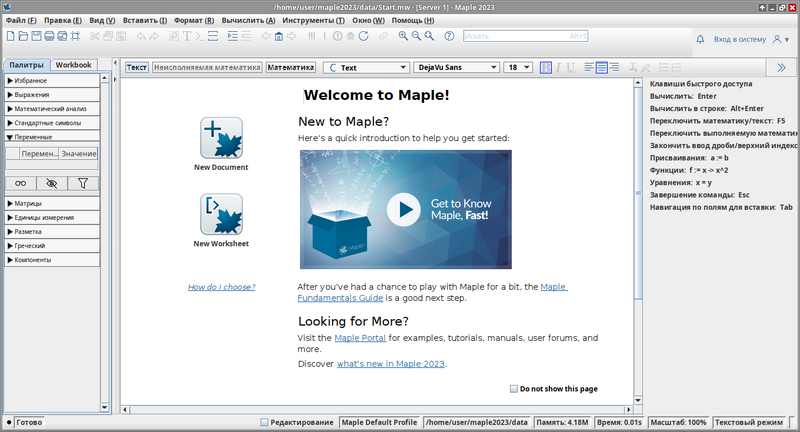Expand the Выражения palette
This screenshot has width=800, height=432.
pos(52,94)
